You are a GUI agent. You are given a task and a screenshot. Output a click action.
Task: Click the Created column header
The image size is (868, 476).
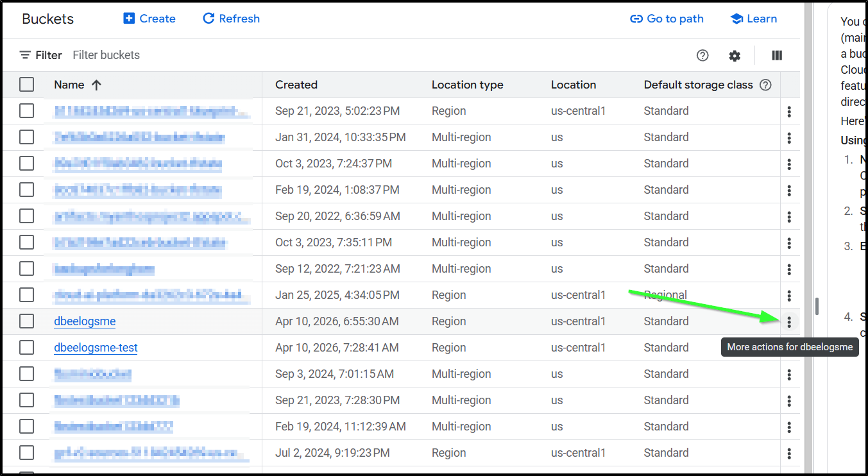pos(296,85)
